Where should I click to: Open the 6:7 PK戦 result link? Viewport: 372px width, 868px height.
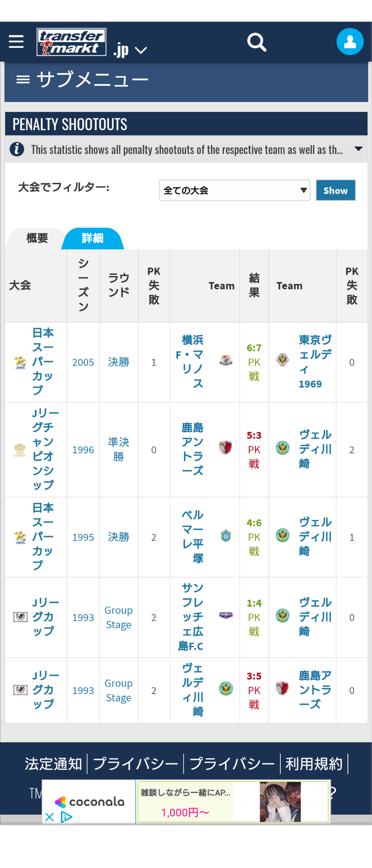[x=254, y=362]
